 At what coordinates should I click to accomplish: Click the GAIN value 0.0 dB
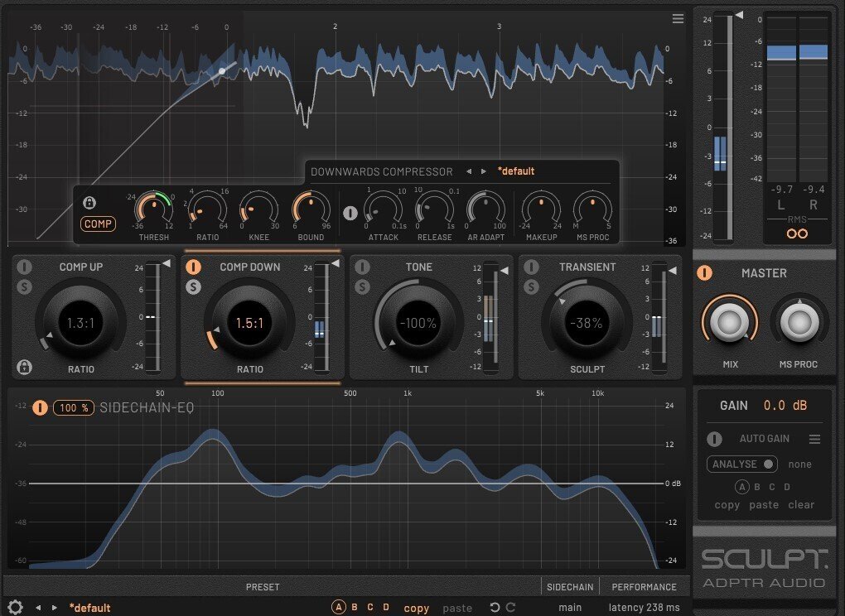click(x=785, y=406)
